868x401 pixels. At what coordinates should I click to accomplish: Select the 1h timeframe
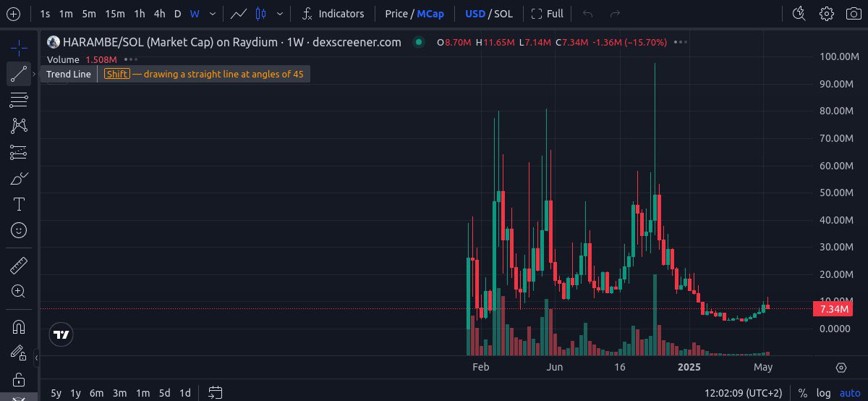coord(140,14)
